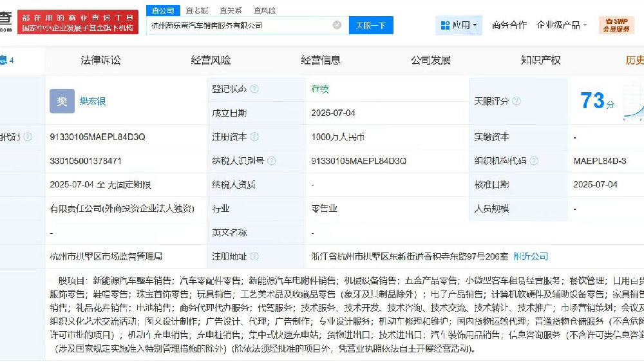Screen dimensions: 644x362
Task: Select credit code 91330105MAEPL84D3Q in first column
Action: tap(97, 137)
